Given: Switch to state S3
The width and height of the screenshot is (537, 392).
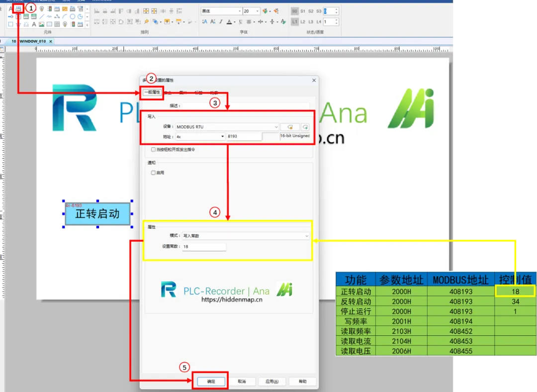Looking at the screenshot, I should click(x=319, y=11).
